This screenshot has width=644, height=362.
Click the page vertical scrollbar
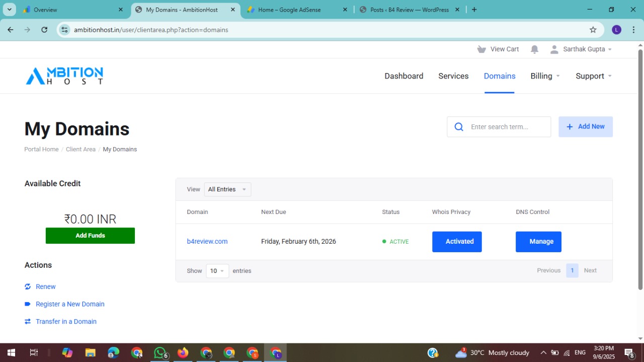[640, 169]
